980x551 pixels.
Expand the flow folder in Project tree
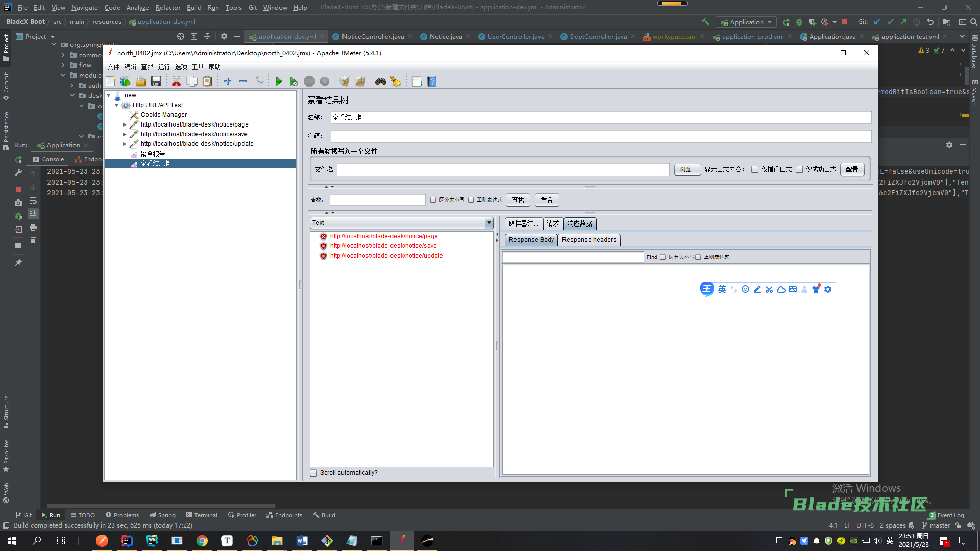(63, 65)
